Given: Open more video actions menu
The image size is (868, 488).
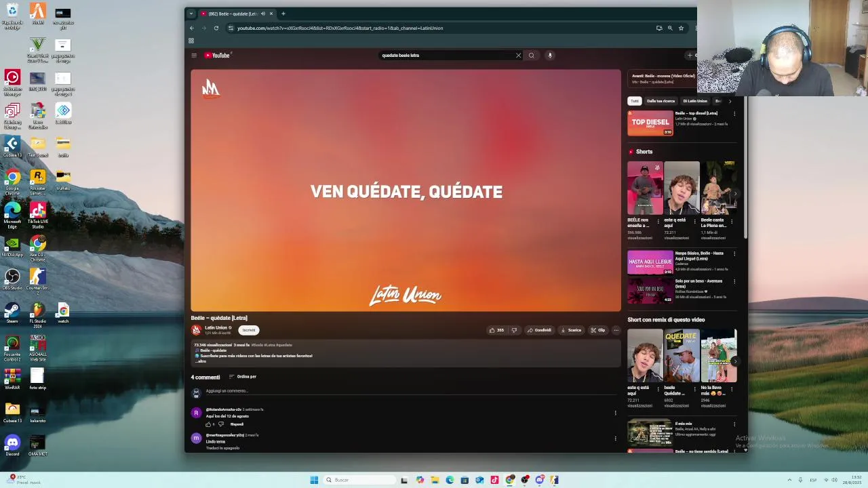Looking at the screenshot, I should [x=616, y=330].
